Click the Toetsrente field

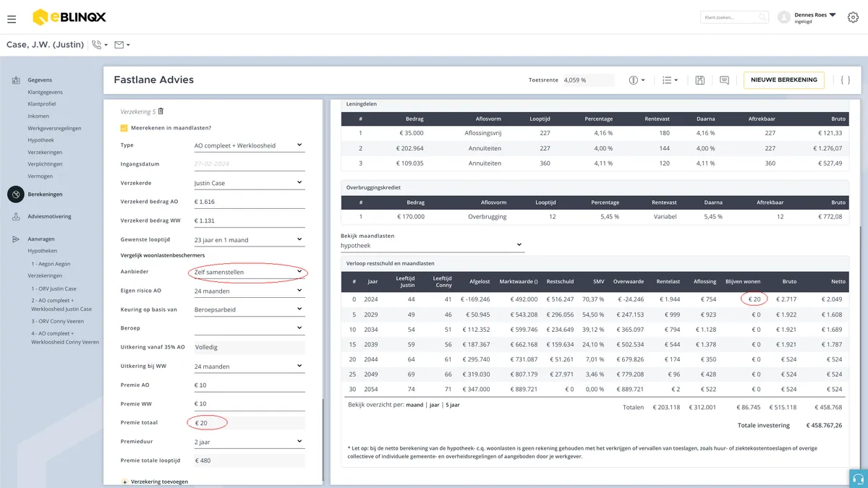(x=588, y=80)
